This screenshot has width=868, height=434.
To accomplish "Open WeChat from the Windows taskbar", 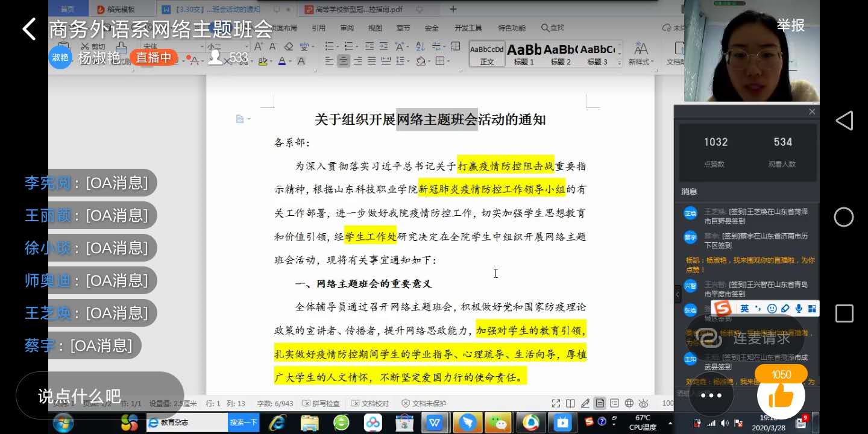I will click(x=498, y=423).
